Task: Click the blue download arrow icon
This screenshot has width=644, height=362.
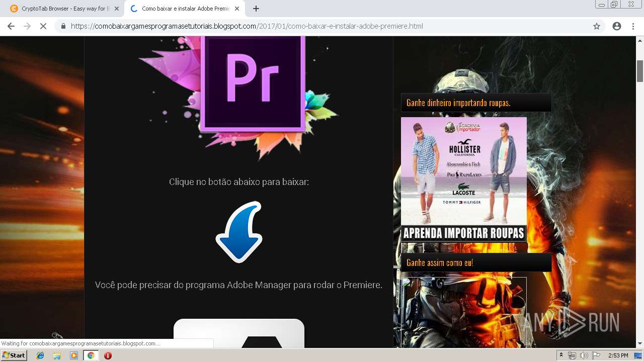Action: click(x=239, y=232)
